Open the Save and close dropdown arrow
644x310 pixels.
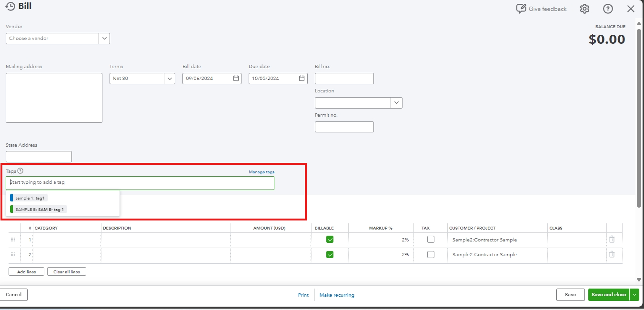[634, 295]
